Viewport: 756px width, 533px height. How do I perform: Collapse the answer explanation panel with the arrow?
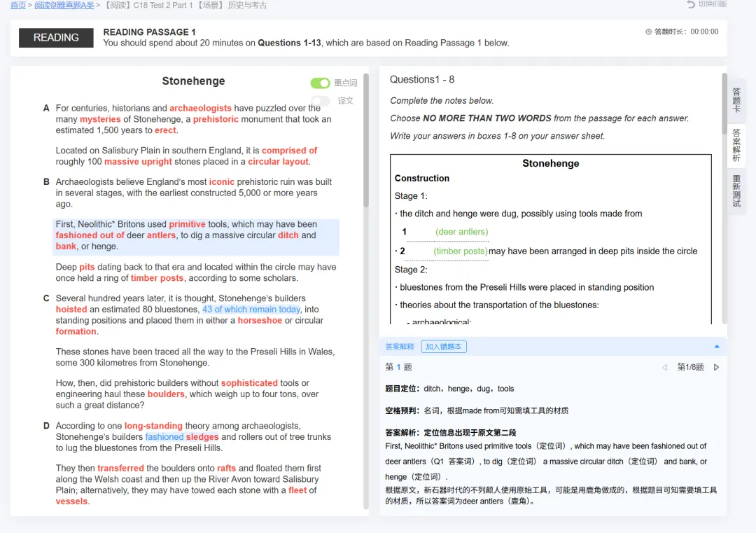tap(717, 347)
